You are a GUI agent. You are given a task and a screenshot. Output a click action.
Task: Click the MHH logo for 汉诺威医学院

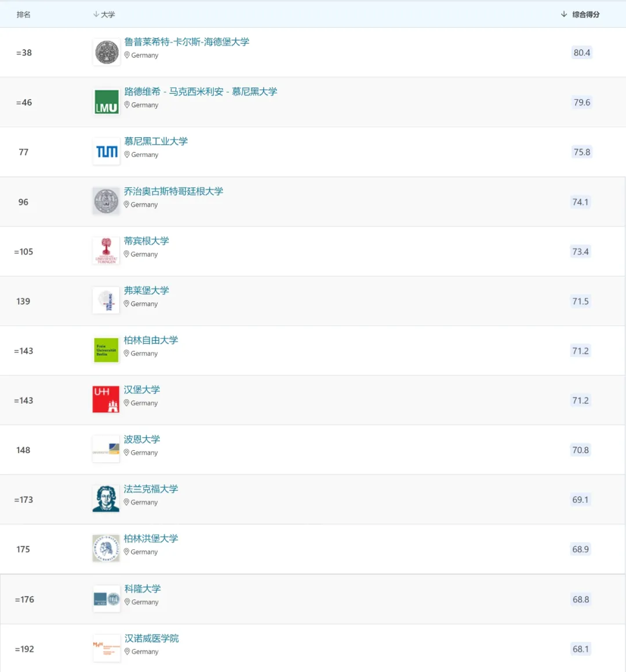point(107,649)
